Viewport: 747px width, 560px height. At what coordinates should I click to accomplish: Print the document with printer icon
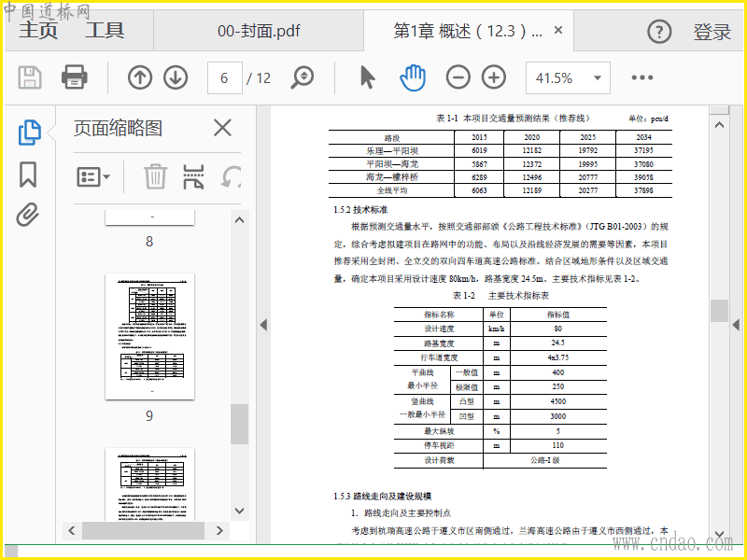pos(75,77)
